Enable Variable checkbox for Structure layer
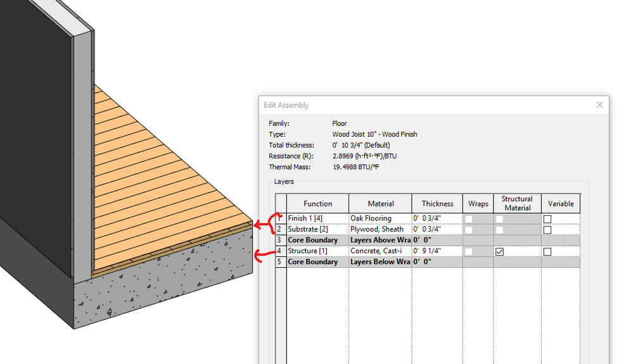 click(547, 251)
